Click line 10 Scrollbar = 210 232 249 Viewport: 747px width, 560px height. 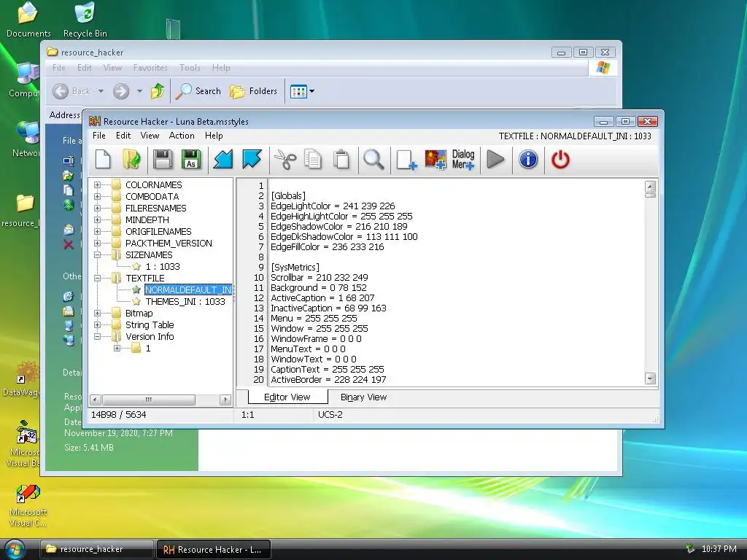click(x=320, y=277)
